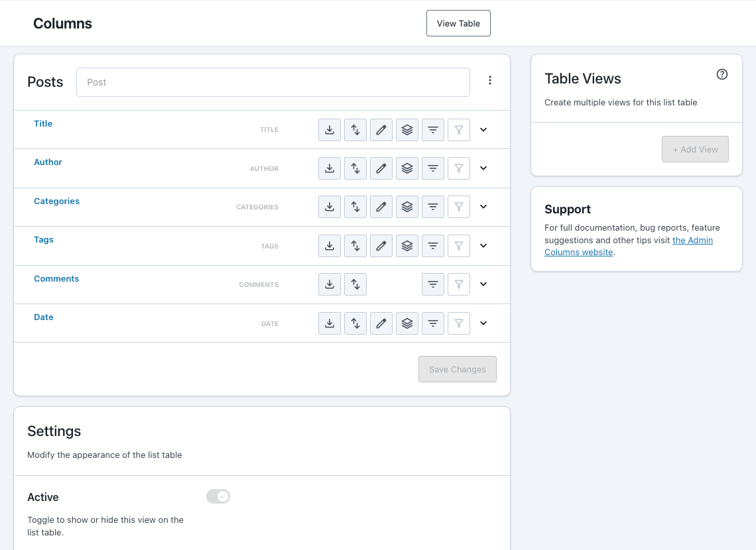
Task: Click the Title column name link
Action: click(43, 124)
